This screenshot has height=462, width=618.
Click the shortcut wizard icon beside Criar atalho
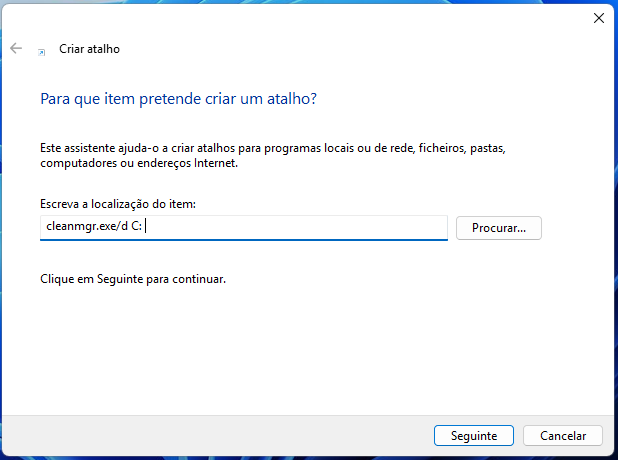tap(41, 52)
